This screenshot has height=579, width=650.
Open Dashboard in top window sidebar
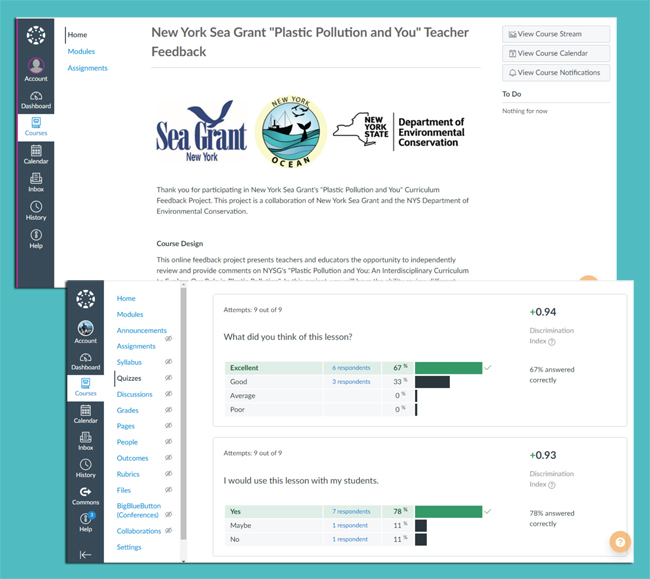click(36, 100)
